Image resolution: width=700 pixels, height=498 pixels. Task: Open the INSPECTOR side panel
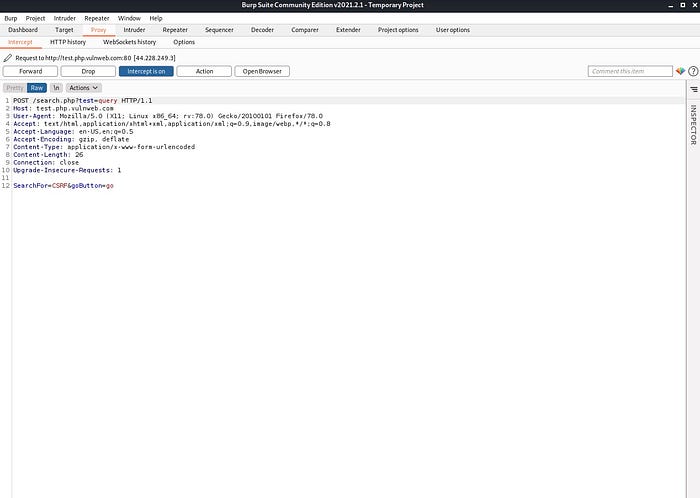[693, 124]
